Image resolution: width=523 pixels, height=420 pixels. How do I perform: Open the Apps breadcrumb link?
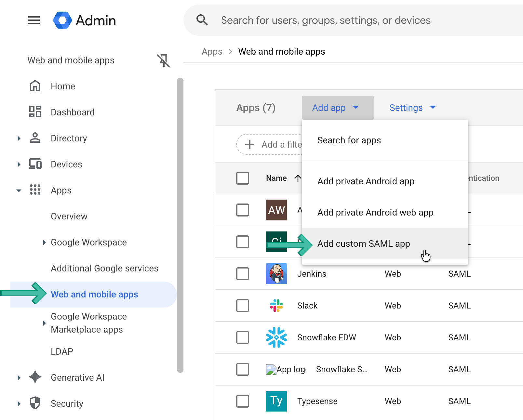pos(212,51)
